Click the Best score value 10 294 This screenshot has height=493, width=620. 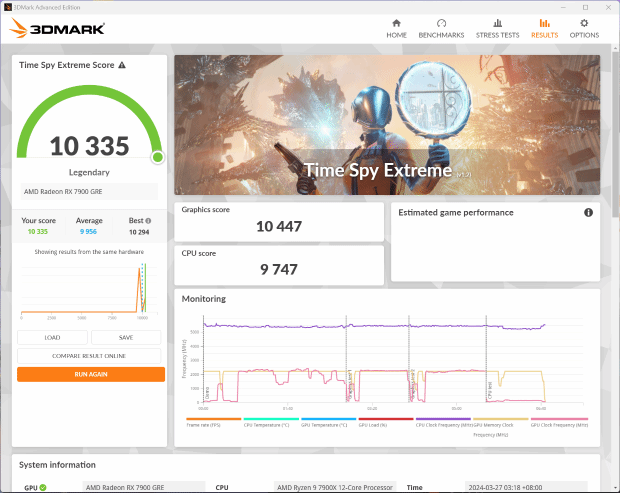[x=139, y=232]
